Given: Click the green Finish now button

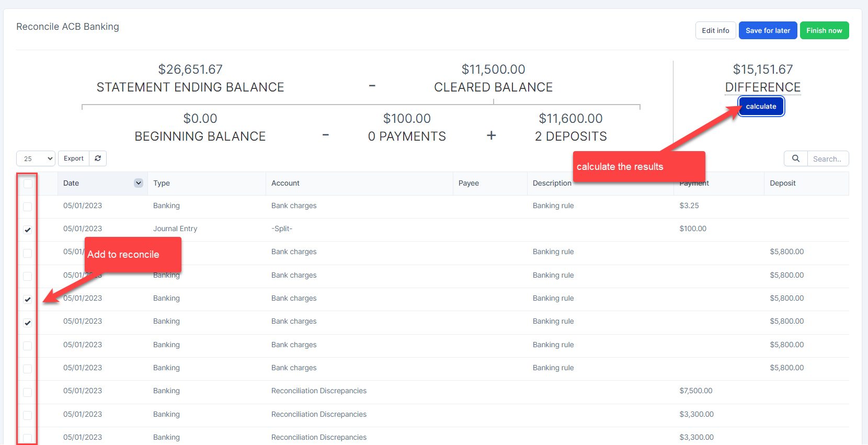Looking at the screenshot, I should 824,30.
